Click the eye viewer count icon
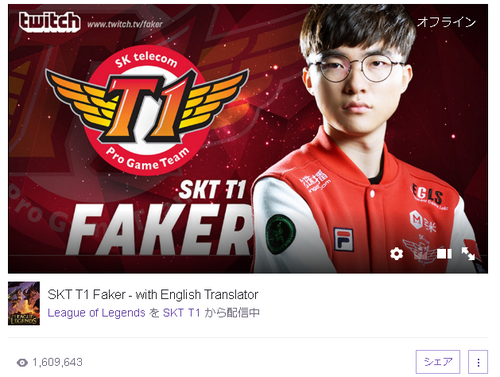The image size is (500, 377). (22, 363)
